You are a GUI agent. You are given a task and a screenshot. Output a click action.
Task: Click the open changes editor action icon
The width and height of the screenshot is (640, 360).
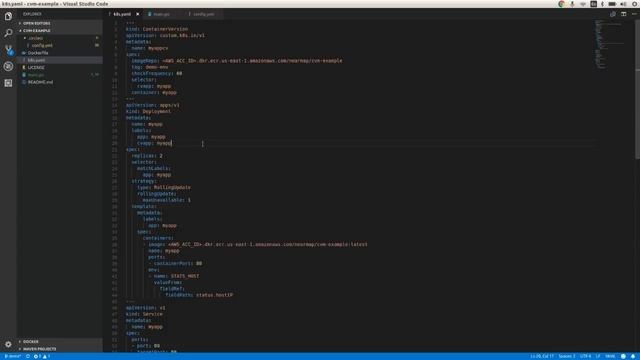coord(613,14)
